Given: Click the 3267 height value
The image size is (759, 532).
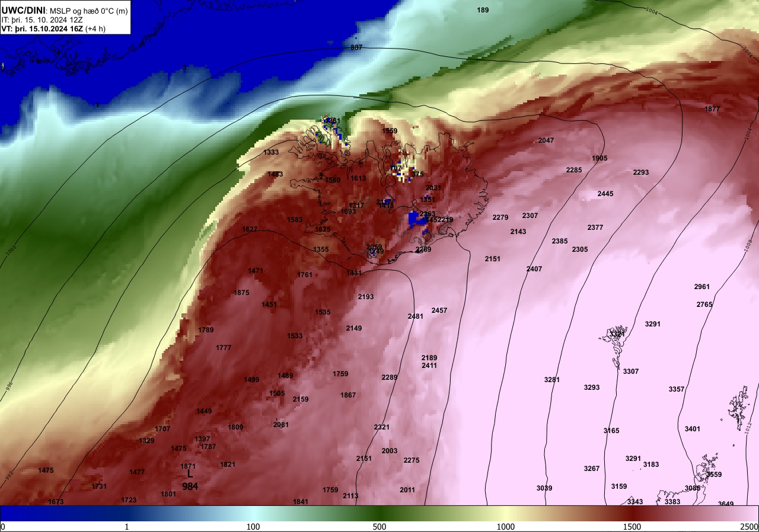Looking at the screenshot, I should 592,469.
